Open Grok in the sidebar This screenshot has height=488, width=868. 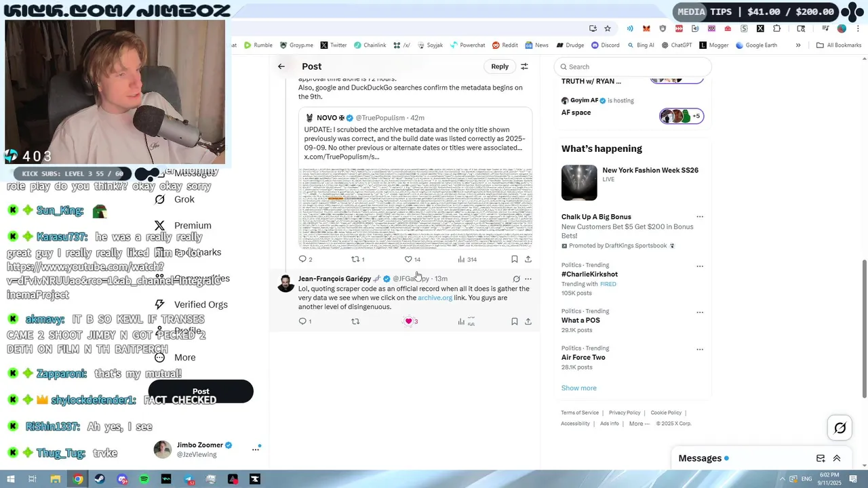(174, 199)
